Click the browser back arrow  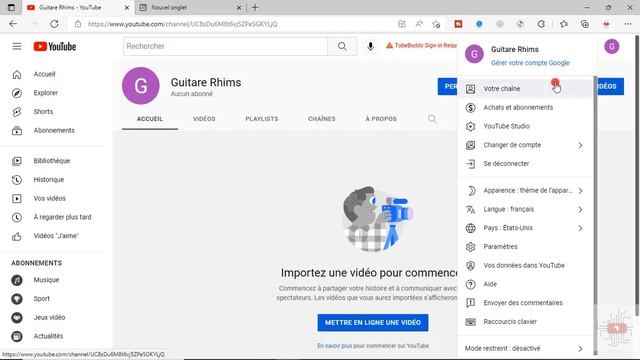pos(13,24)
